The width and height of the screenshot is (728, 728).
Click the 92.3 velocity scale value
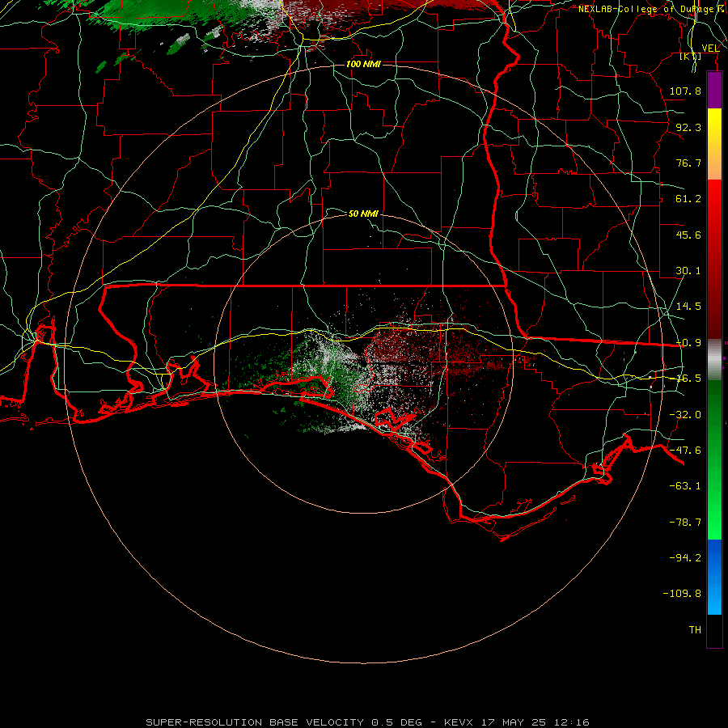point(688,127)
